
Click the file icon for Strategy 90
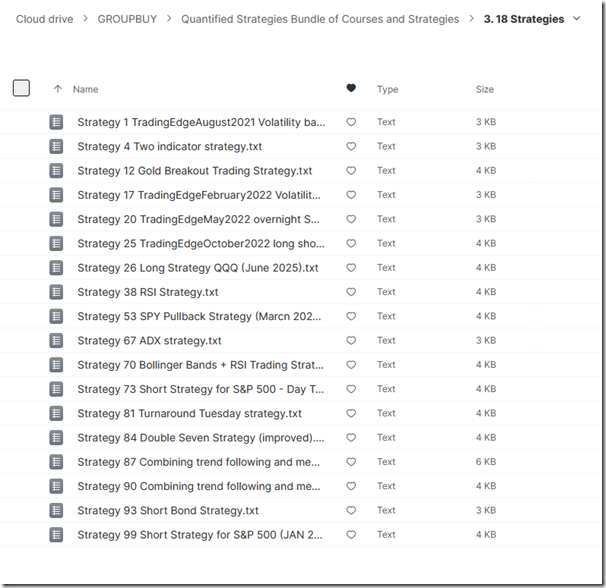coord(56,486)
